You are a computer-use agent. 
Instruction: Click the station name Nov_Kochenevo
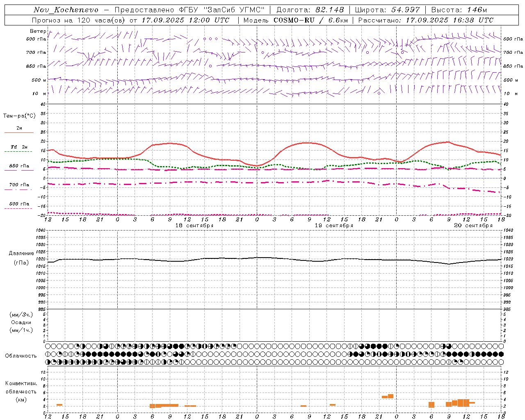tap(66, 10)
